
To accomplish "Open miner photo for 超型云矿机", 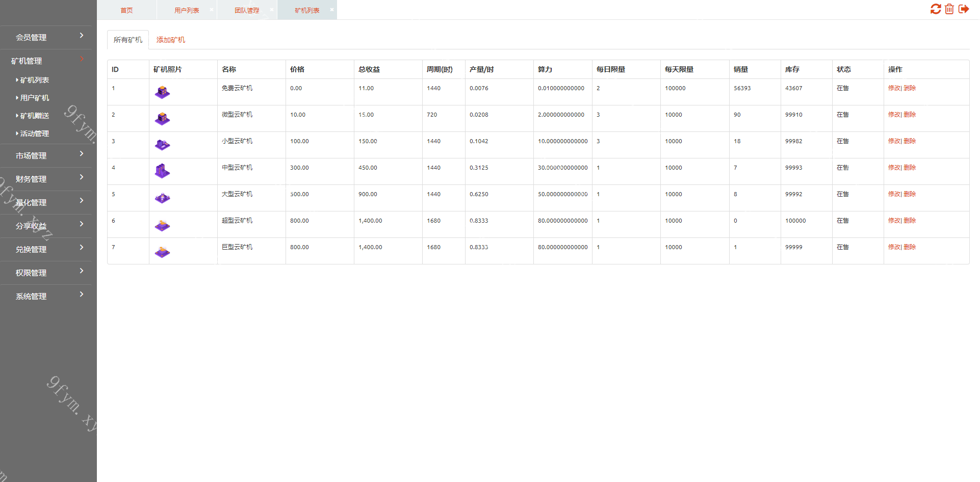I will tap(162, 225).
